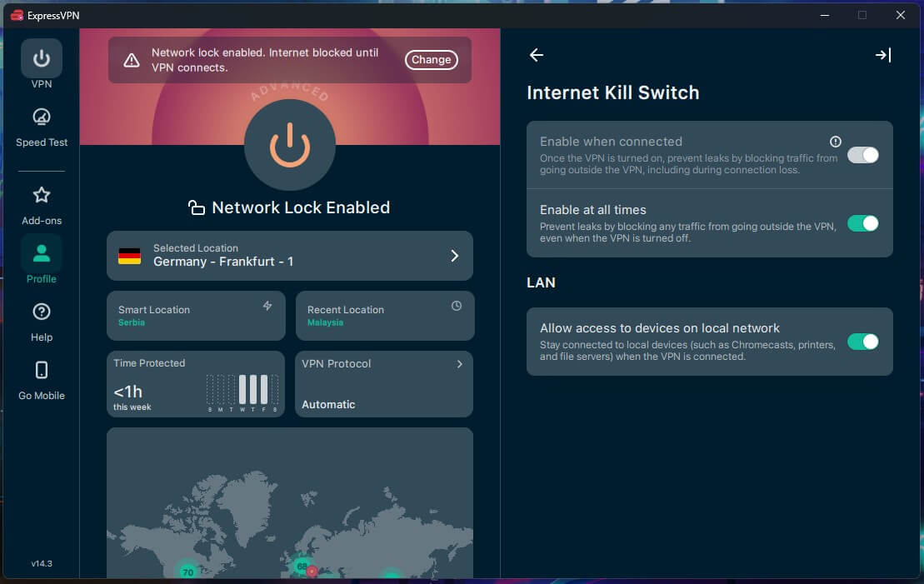Click the warning triangle in banner

(132, 60)
